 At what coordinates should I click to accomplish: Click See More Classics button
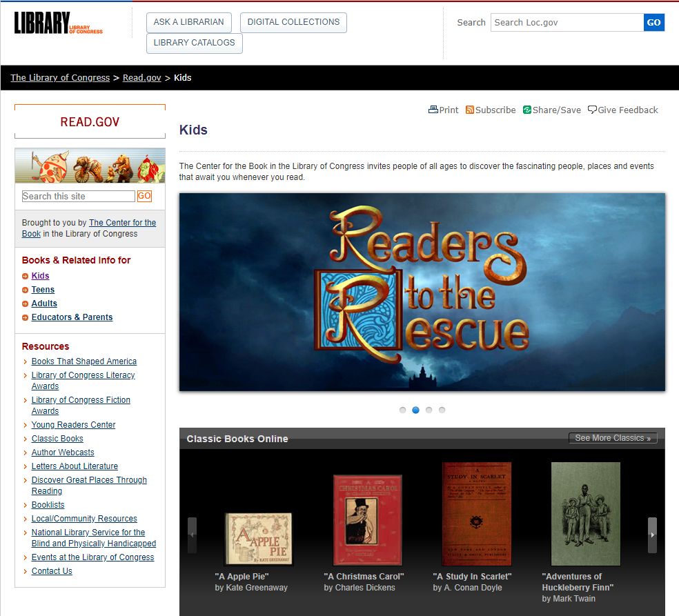(613, 438)
